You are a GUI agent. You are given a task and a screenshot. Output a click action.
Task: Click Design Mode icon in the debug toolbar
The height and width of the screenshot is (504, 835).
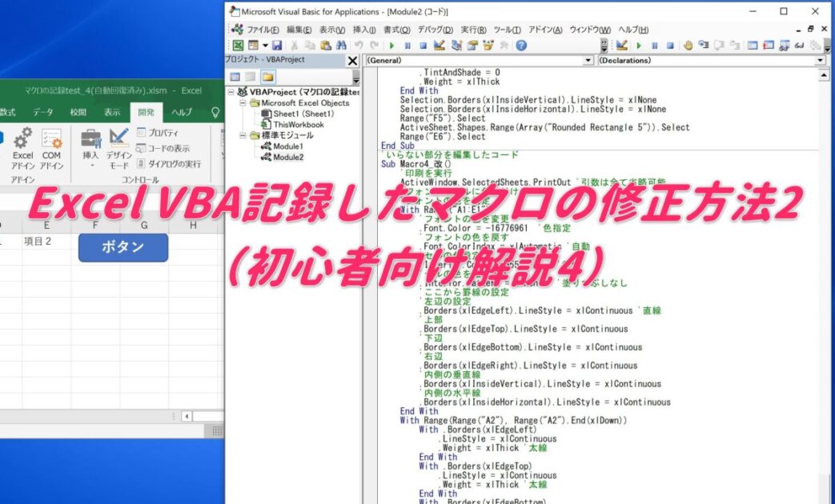[x=621, y=46]
